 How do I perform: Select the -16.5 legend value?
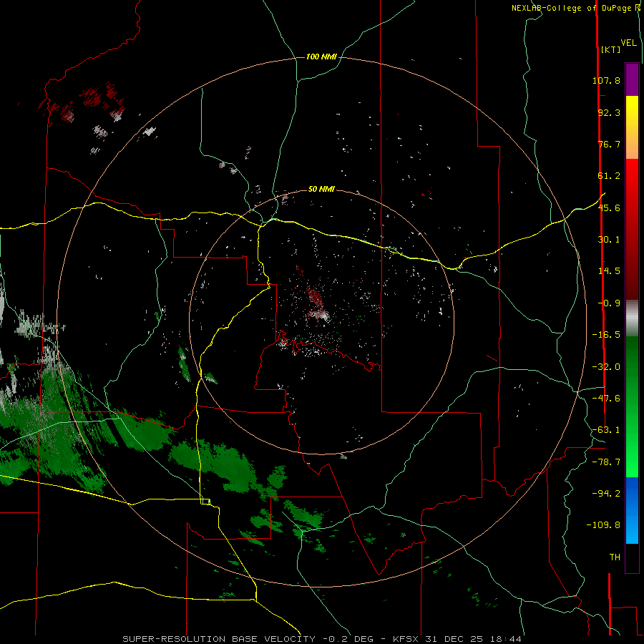[606, 335]
